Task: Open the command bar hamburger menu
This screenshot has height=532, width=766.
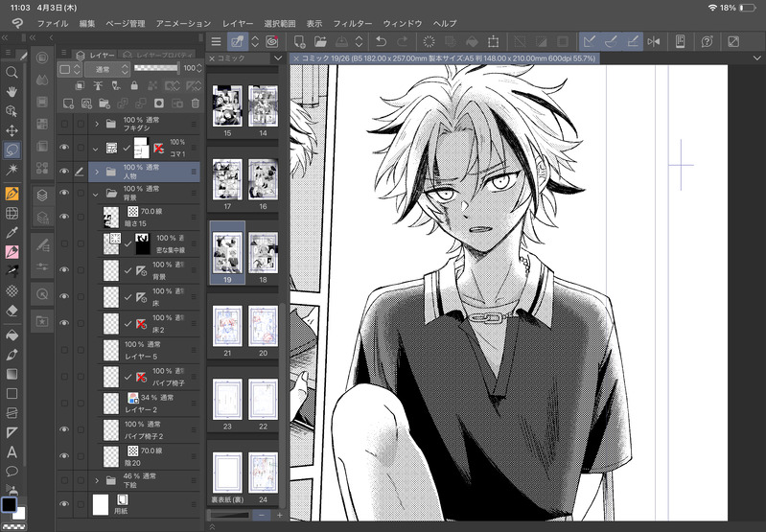Action: pyautogui.click(x=216, y=41)
